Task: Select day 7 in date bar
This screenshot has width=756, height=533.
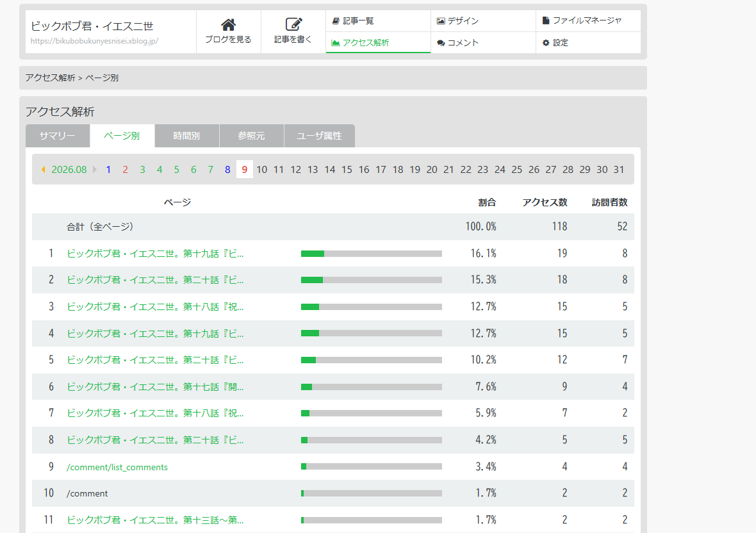Action: click(211, 170)
